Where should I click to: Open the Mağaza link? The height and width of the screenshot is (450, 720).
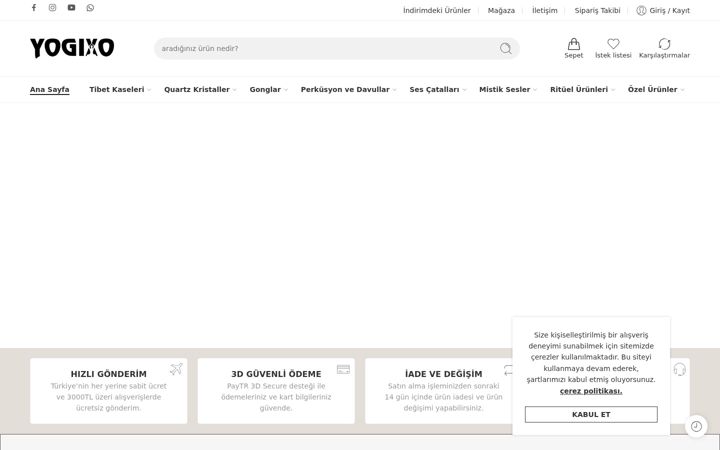tap(501, 11)
